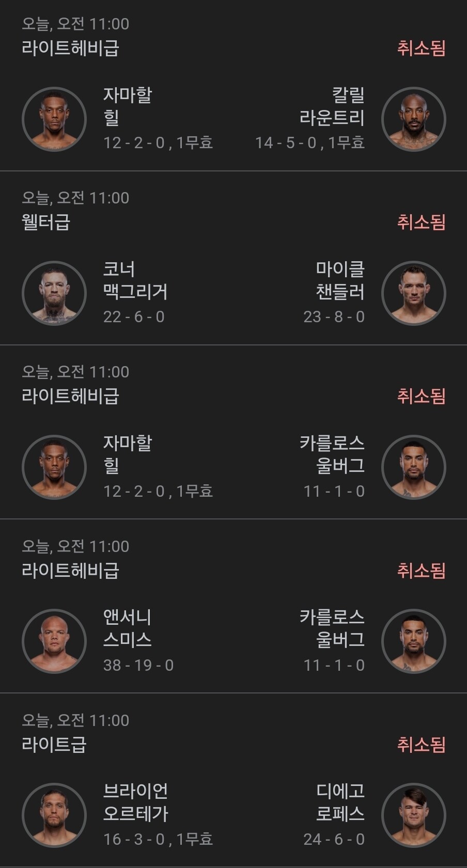467x868 pixels.
Task: Click the 취소됨 status on the 웰터급 fight
Action: pos(421,222)
